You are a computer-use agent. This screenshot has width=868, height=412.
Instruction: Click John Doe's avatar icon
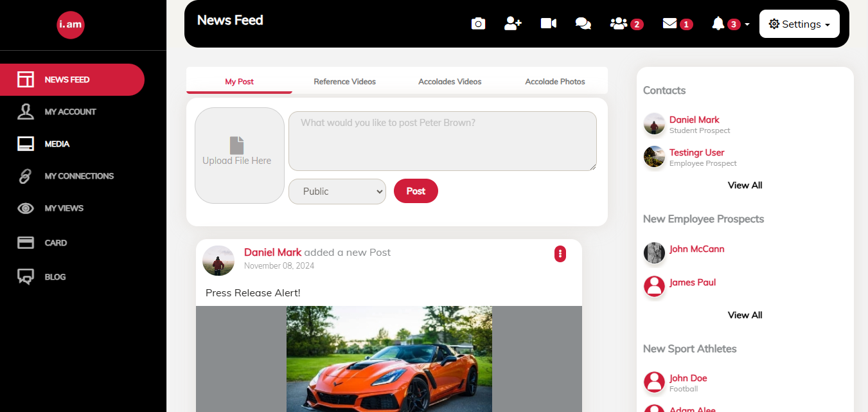[x=654, y=382]
